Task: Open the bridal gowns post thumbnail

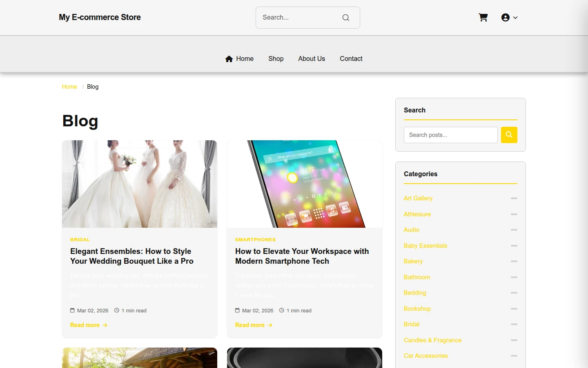Action: point(140,184)
